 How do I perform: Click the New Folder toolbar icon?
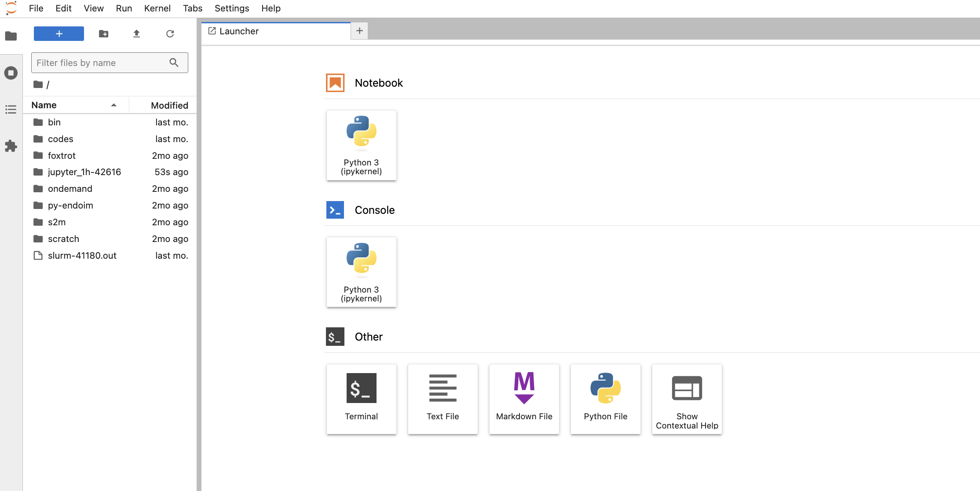tap(104, 34)
